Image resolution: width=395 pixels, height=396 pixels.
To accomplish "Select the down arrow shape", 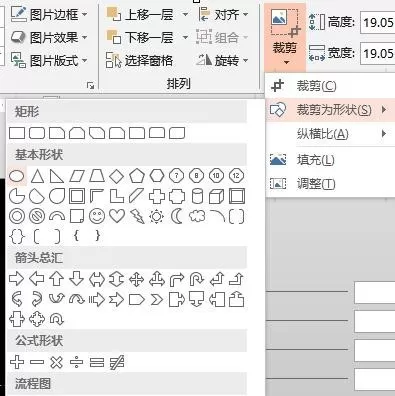I will point(77,279).
